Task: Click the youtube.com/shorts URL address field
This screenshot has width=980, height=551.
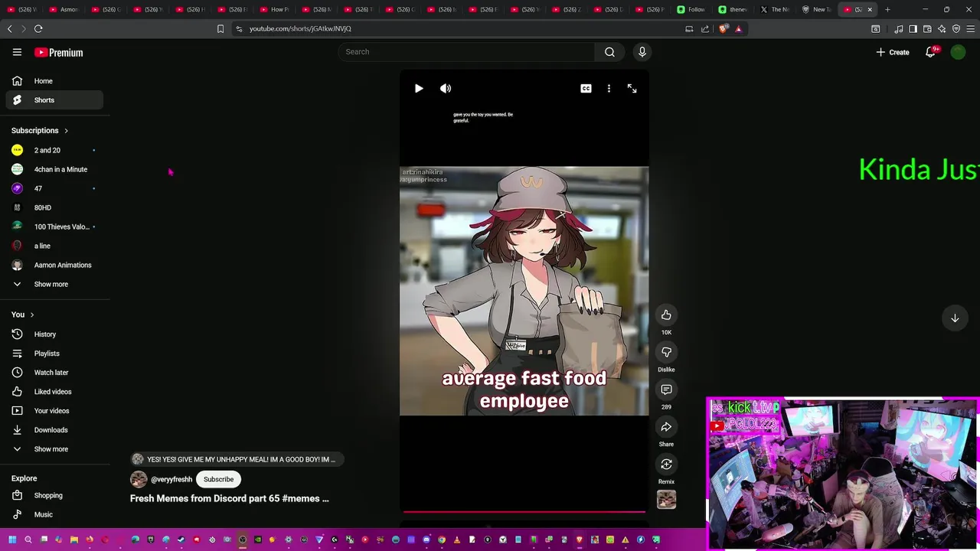Action: coord(459,28)
